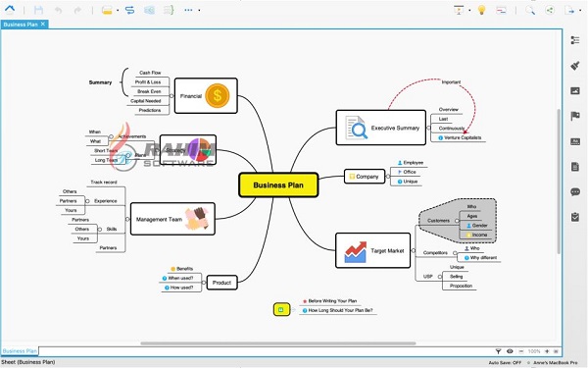Open the presentation options dropdown arrow
Screen dimensions: 588x368
pyautogui.click(x=469, y=10)
